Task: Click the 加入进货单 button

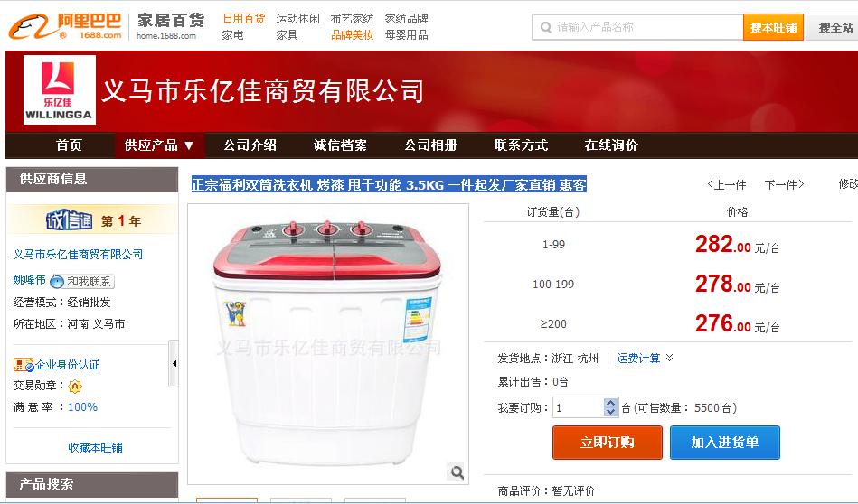Action: pos(725,443)
